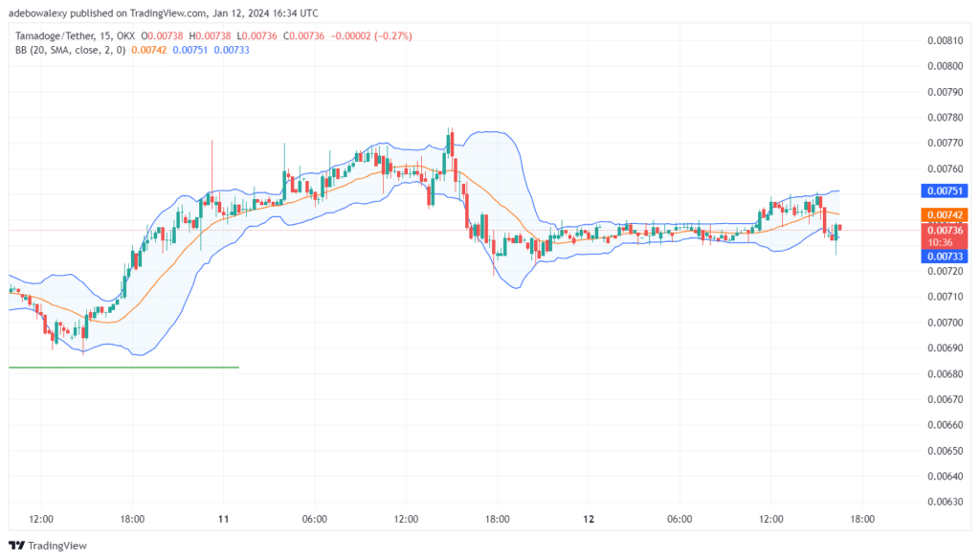Click the bold date label 12 on time axis
Screen dimensions: 980x560
click(589, 519)
